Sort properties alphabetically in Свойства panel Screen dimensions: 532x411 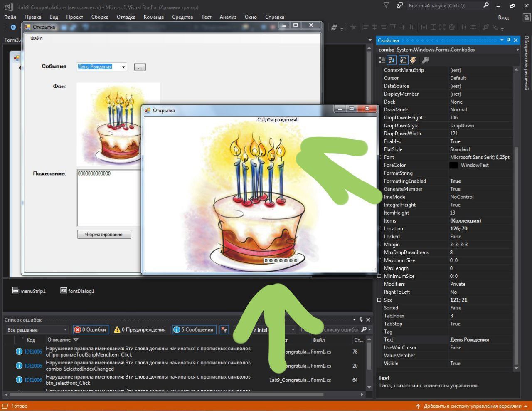pos(392,60)
